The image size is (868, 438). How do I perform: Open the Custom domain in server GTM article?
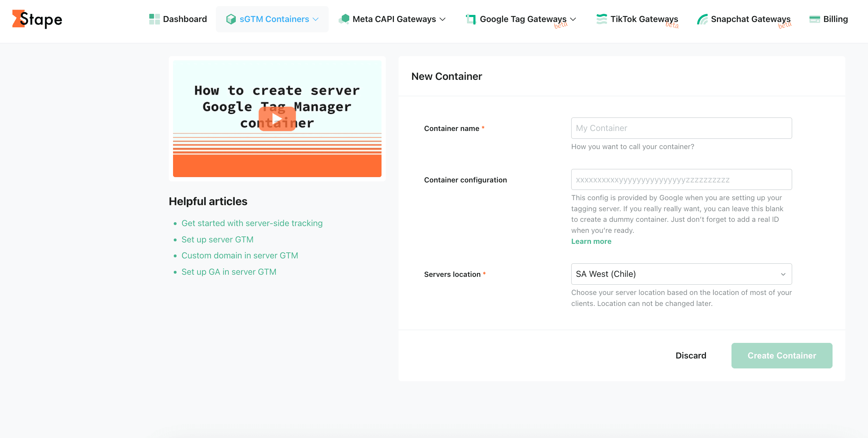[240, 256]
